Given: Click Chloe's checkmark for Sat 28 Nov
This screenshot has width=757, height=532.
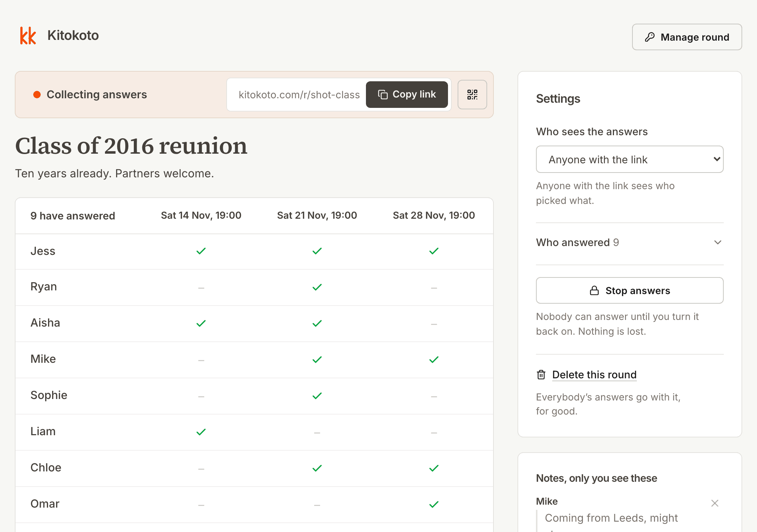Looking at the screenshot, I should point(434,468).
